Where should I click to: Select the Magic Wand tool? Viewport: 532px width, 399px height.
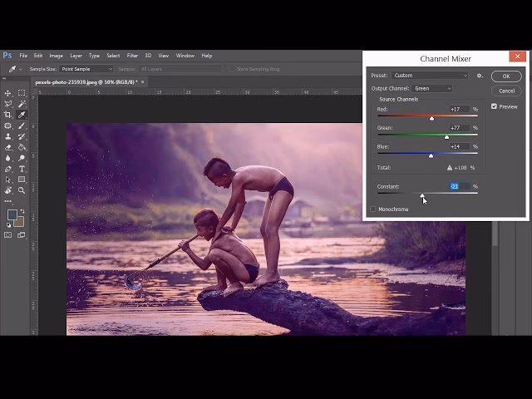tap(22, 104)
